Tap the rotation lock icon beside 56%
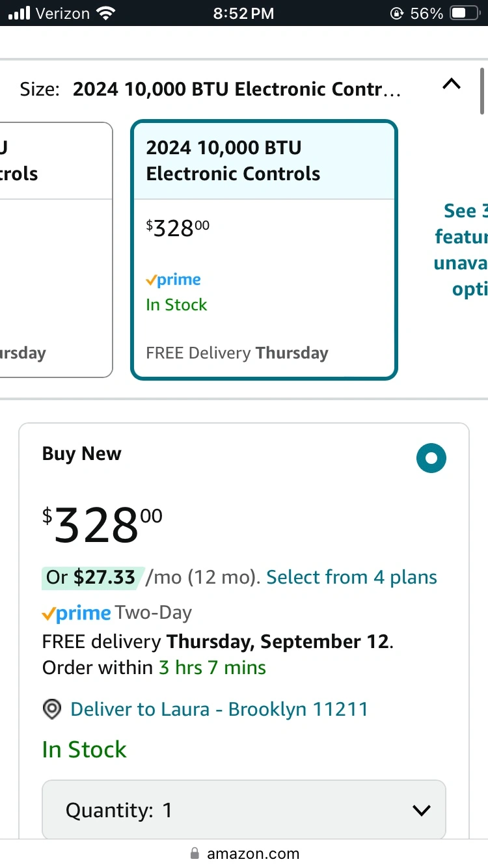This screenshot has width=488, height=868. pos(396,13)
